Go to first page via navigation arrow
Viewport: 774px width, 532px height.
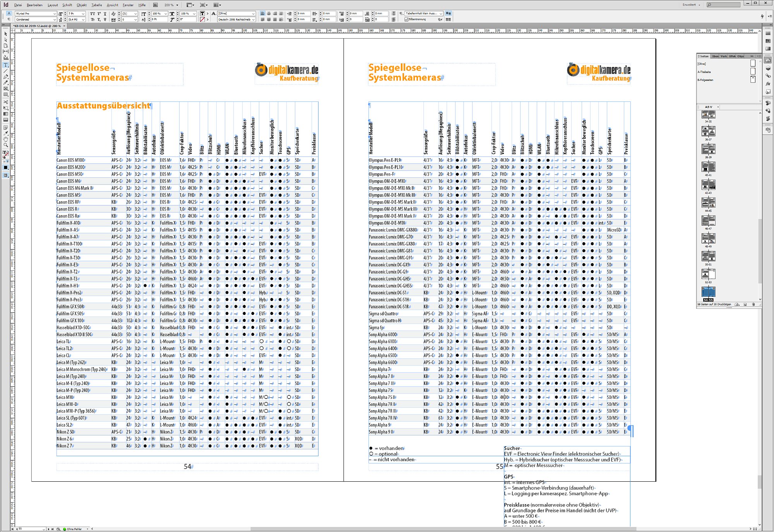(12, 529)
